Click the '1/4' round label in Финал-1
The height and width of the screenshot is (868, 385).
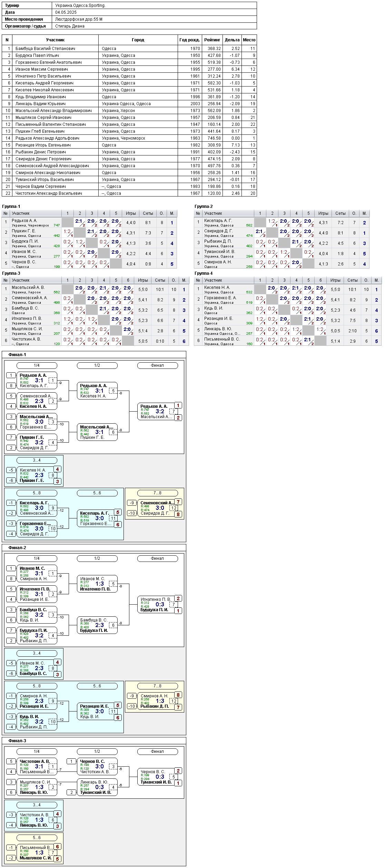(37, 365)
